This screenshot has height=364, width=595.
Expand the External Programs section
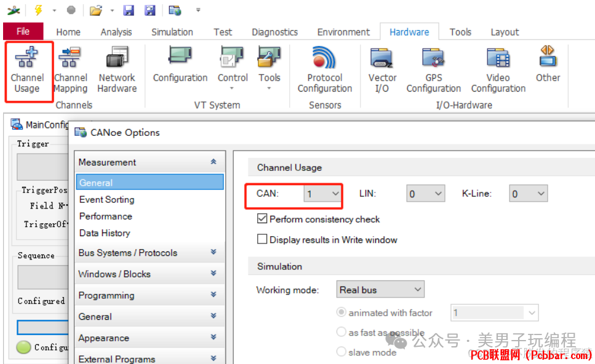[x=214, y=358]
